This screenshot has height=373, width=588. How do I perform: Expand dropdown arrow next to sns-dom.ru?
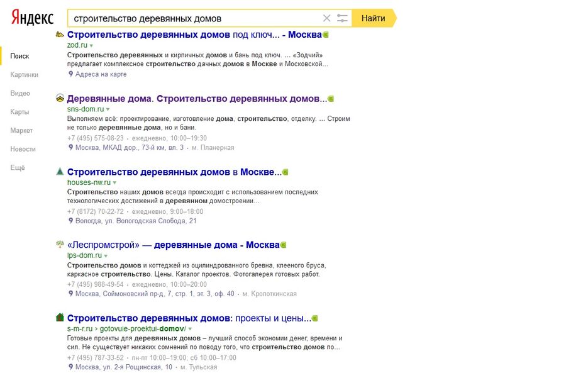(x=108, y=109)
